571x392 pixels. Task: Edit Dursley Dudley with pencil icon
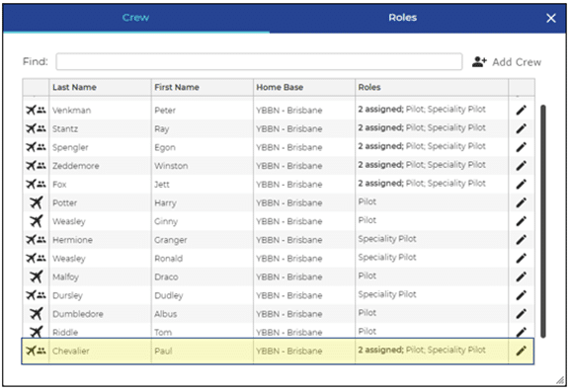tap(521, 295)
